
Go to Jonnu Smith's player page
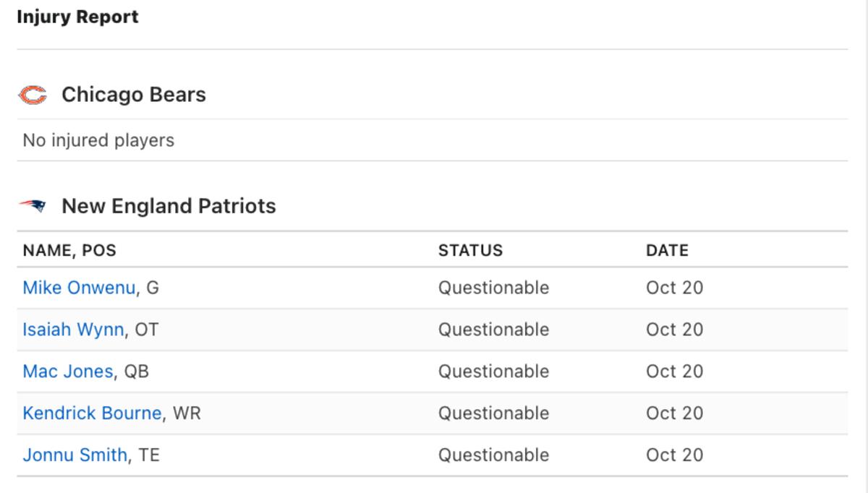(75, 455)
